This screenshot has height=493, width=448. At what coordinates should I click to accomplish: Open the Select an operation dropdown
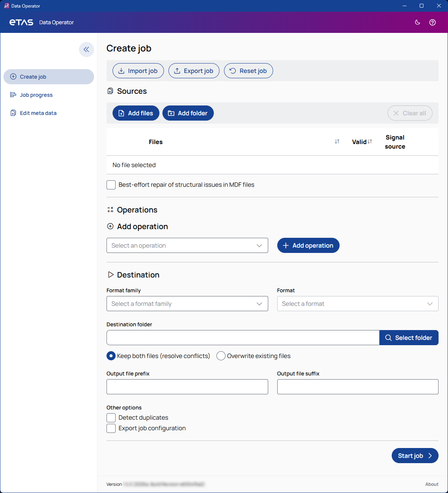click(x=187, y=245)
